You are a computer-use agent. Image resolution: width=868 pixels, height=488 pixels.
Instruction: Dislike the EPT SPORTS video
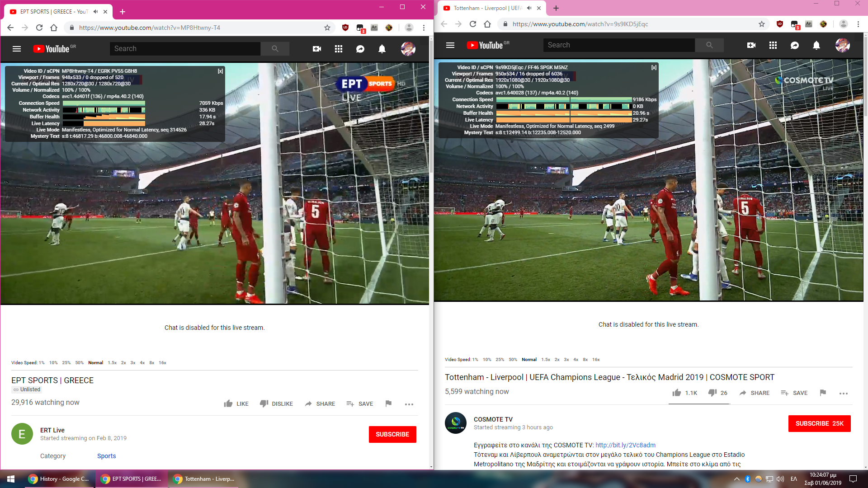click(276, 404)
